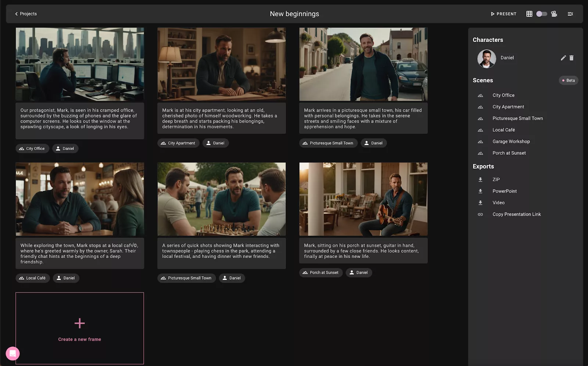This screenshot has height=366, width=588.
Task: Export the storyboard as PowerPoint
Action: pyautogui.click(x=504, y=191)
